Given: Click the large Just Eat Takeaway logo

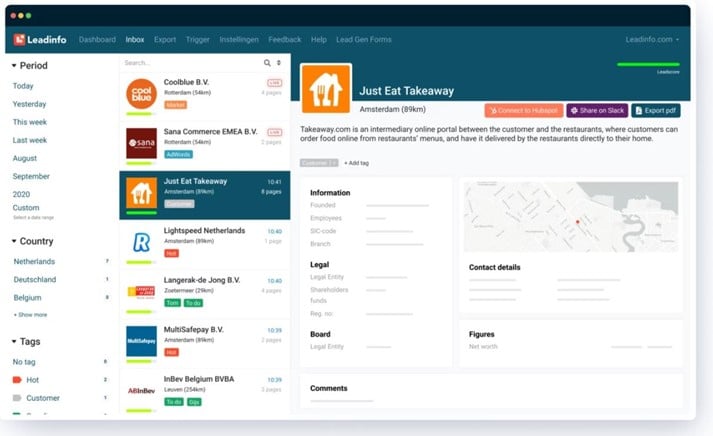Looking at the screenshot, I should 326,88.
